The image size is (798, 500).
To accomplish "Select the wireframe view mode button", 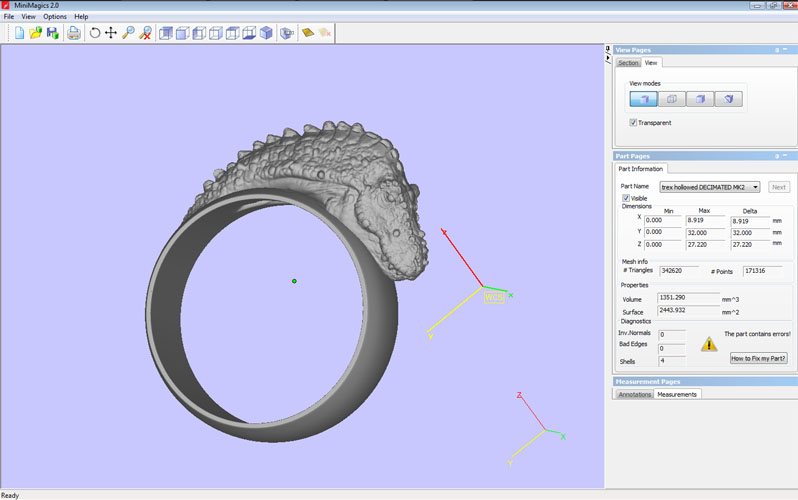I will 672,99.
